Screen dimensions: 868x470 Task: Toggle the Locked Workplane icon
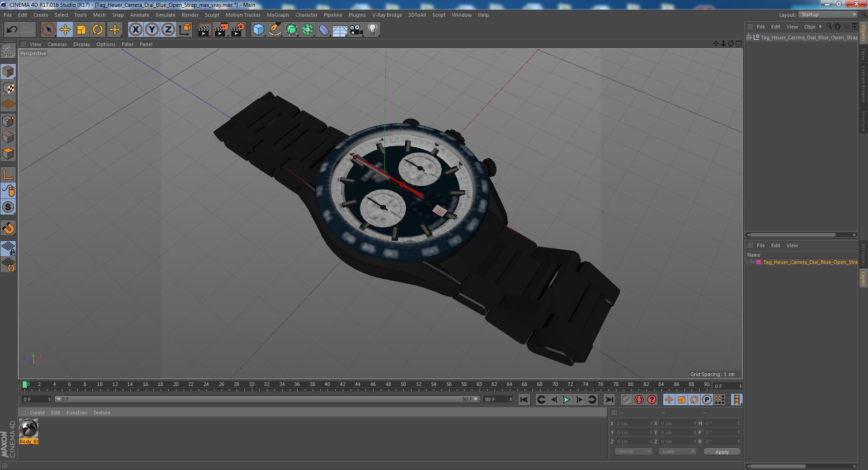point(8,248)
